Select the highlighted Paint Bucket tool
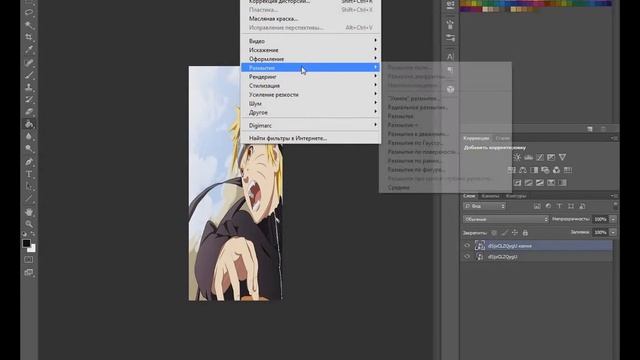The height and width of the screenshot is (360, 640). click(29, 124)
